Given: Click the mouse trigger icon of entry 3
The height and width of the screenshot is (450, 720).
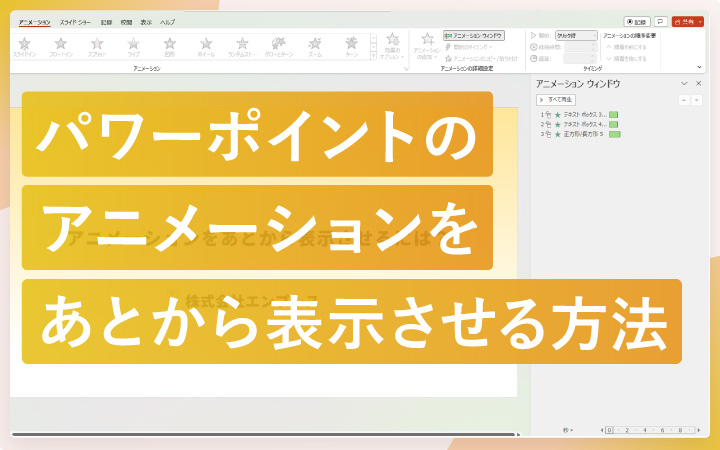Looking at the screenshot, I should click(x=548, y=134).
